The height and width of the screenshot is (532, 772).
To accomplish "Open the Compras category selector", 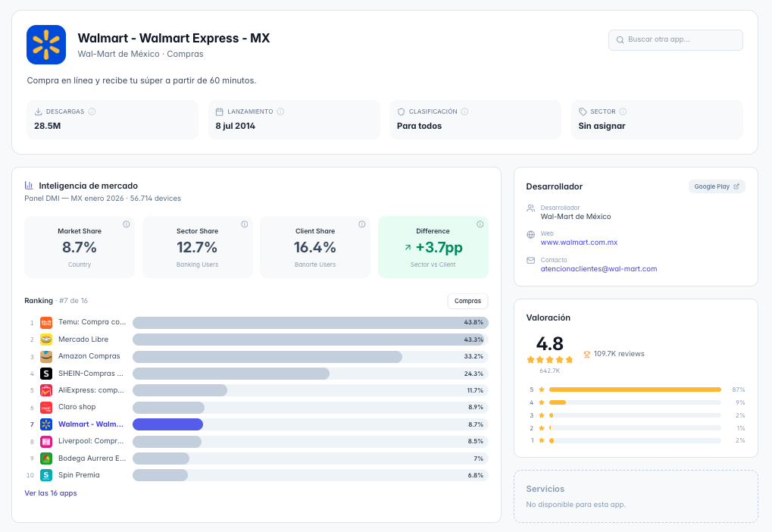I will coord(467,301).
